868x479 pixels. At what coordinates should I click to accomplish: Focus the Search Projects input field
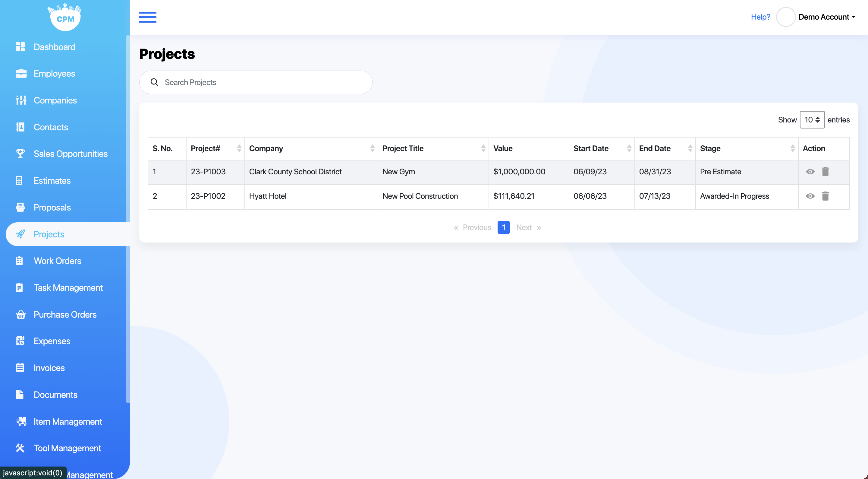[256, 82]
